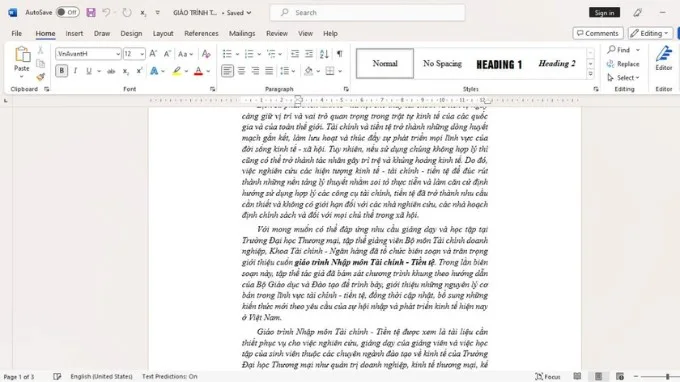This screenshot has width=680, height=382.
Task: Decrease paragraph indent
Action: tap(295, 54)
